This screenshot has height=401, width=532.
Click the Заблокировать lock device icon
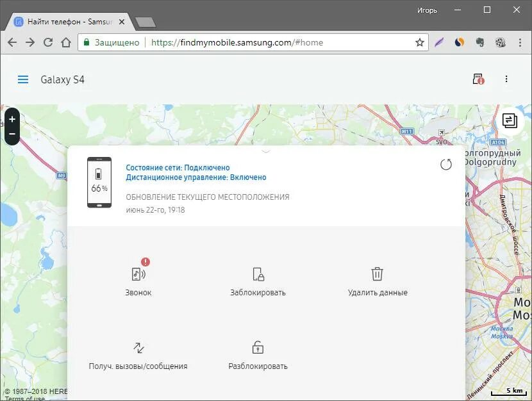pyautogui.click(x=258, y=274)
